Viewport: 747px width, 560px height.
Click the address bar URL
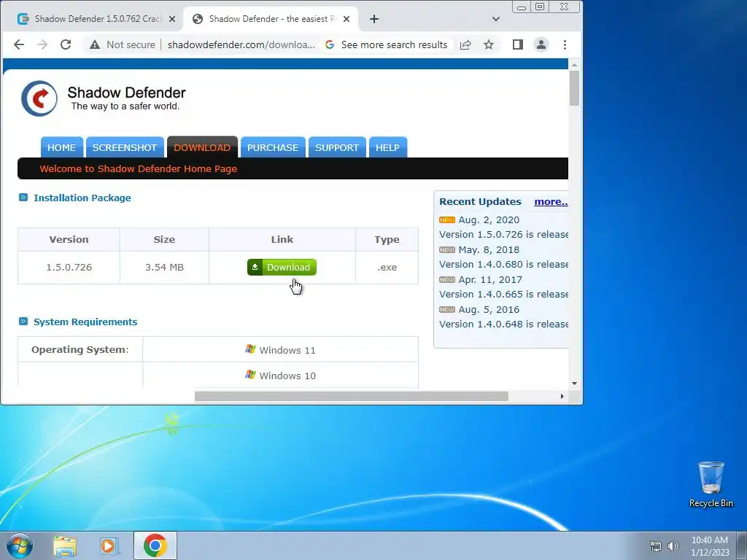(x=241, y=44)
